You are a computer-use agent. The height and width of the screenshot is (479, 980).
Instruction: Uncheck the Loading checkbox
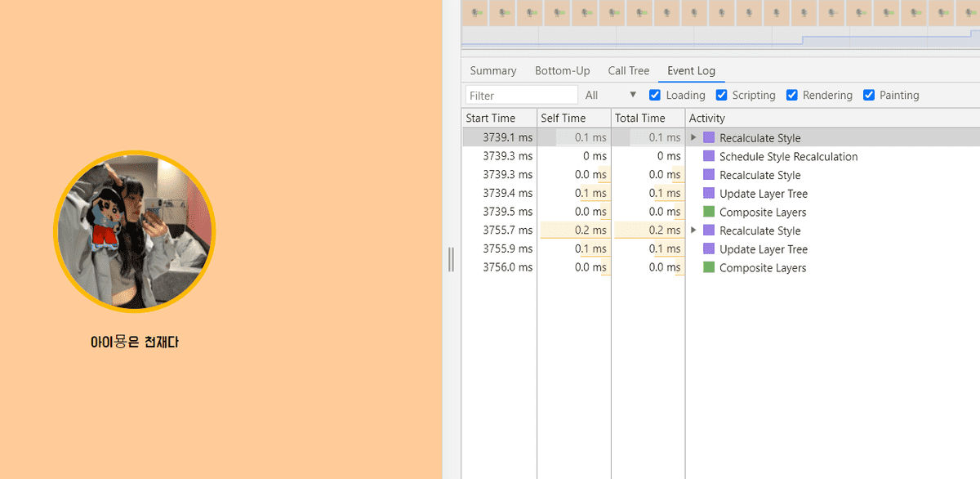655,95
